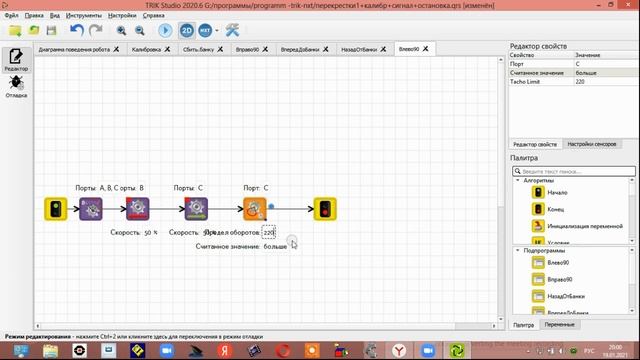Pick the Конец block in palette

pos(548,209)
